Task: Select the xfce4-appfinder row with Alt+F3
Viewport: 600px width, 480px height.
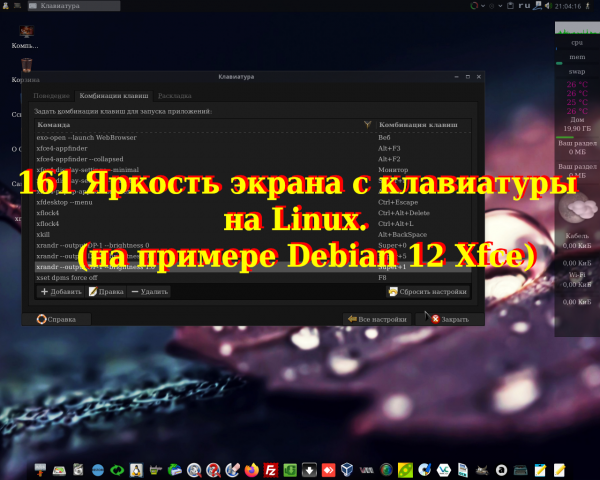Action: pyautogui.click(x=253, y=148)
